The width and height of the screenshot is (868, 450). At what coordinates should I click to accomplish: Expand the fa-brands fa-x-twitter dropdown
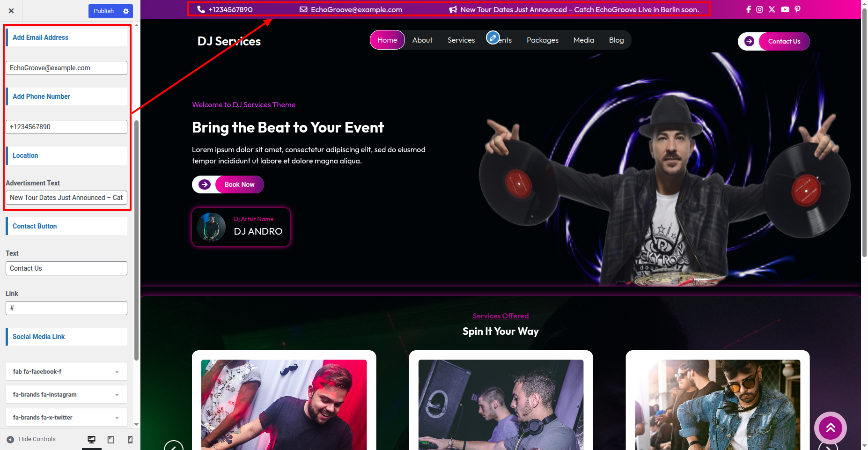66,417
